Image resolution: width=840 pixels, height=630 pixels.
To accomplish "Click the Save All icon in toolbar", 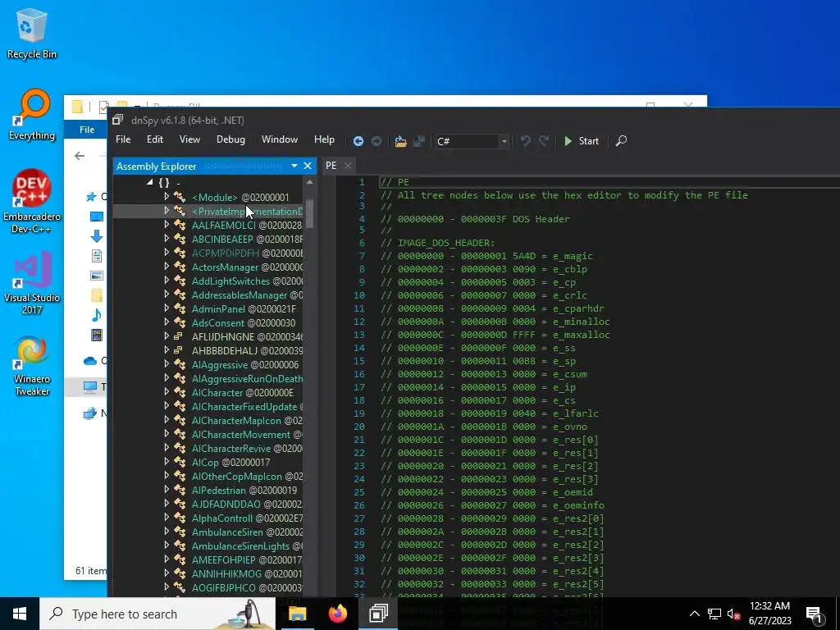I will [419, 141].
